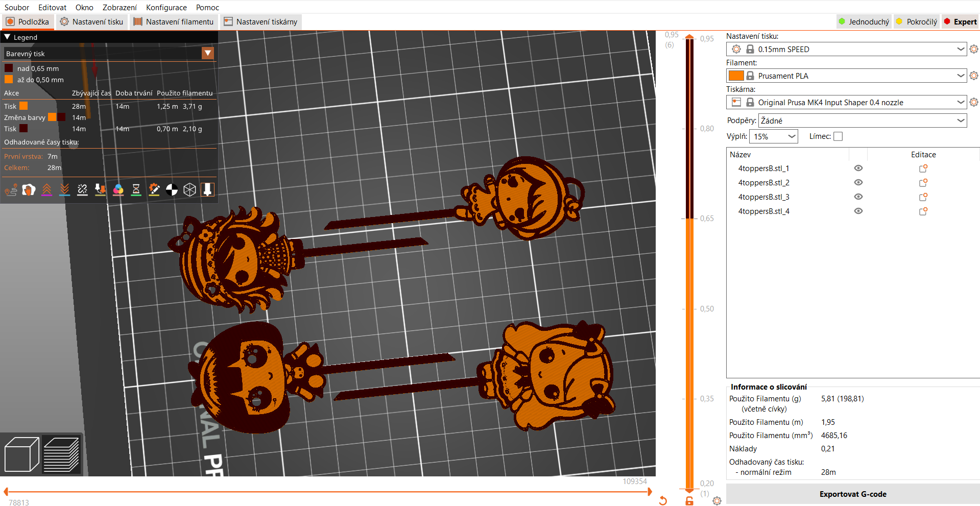Switch to Podložka tab
Screen dimensions: 980x506
(28, 21)
